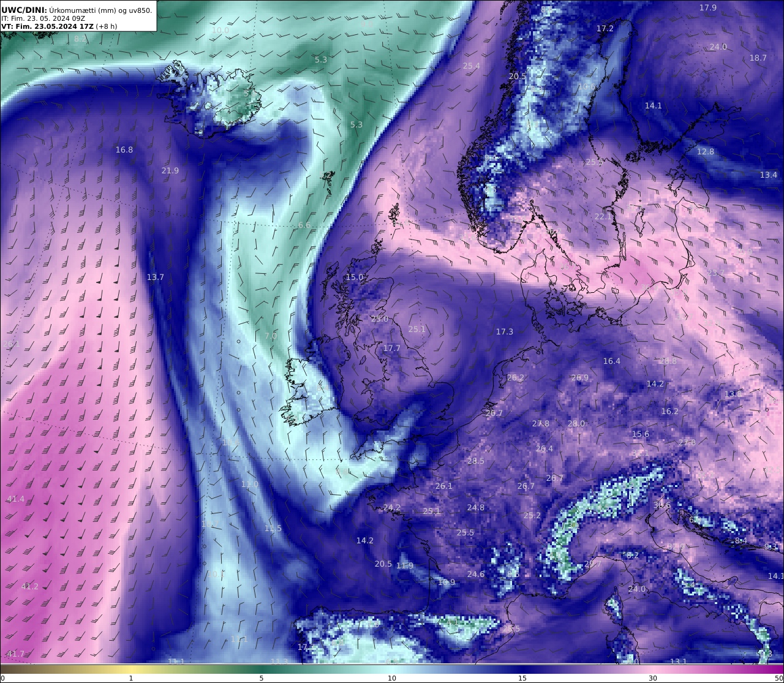784x683 pixels.
Task: Click the 'Úrkomumætti (mm) og uv850.' label
Action: (x=100, y=10)
